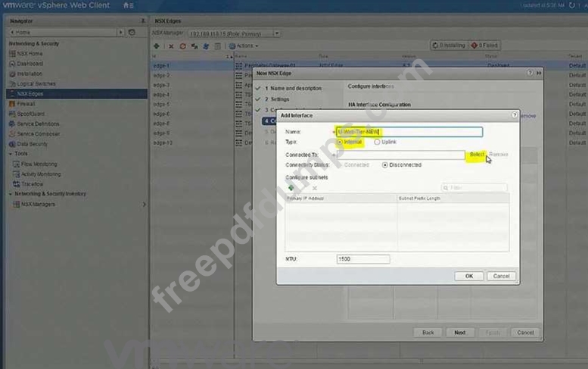Click the red force sync icon

point(182,46)
